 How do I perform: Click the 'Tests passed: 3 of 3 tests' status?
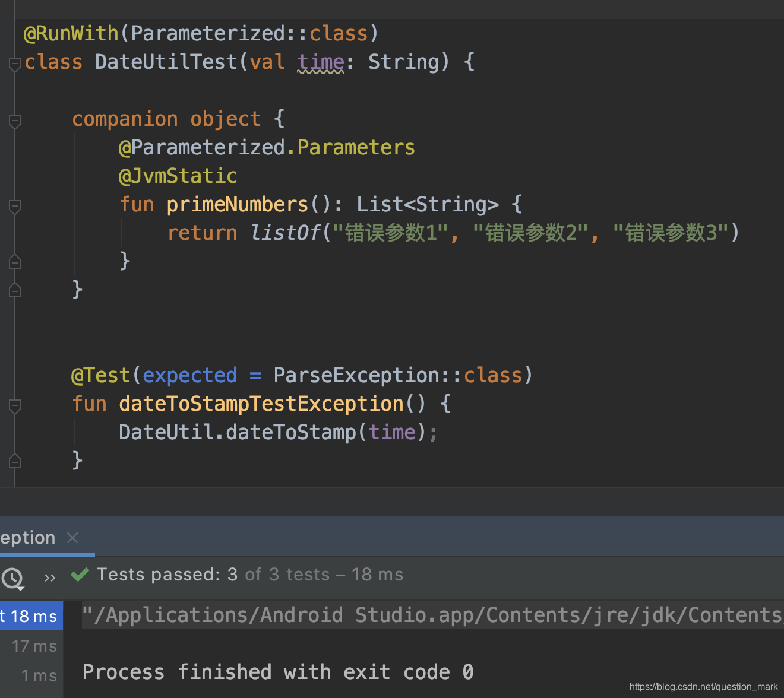click(250, 575)
